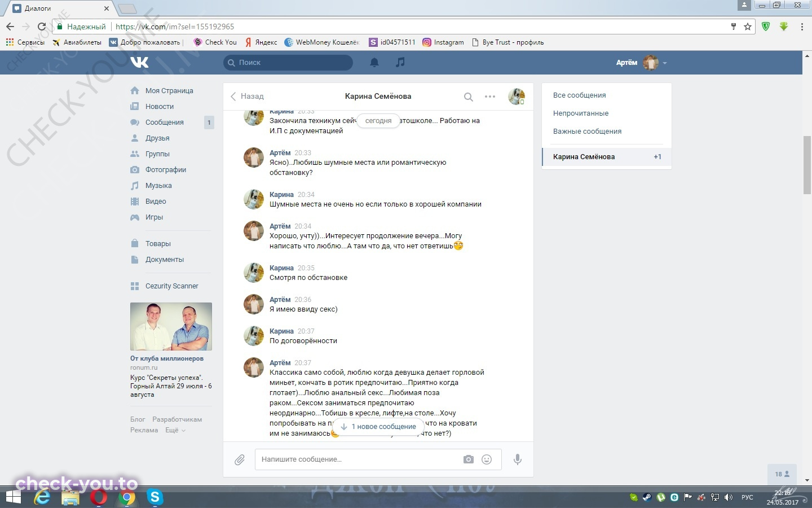Viewport: 812px width, 508px height.
Task: Attach a file with the paperclip icon
Action: pyautogui.click(x=240, y=460)
